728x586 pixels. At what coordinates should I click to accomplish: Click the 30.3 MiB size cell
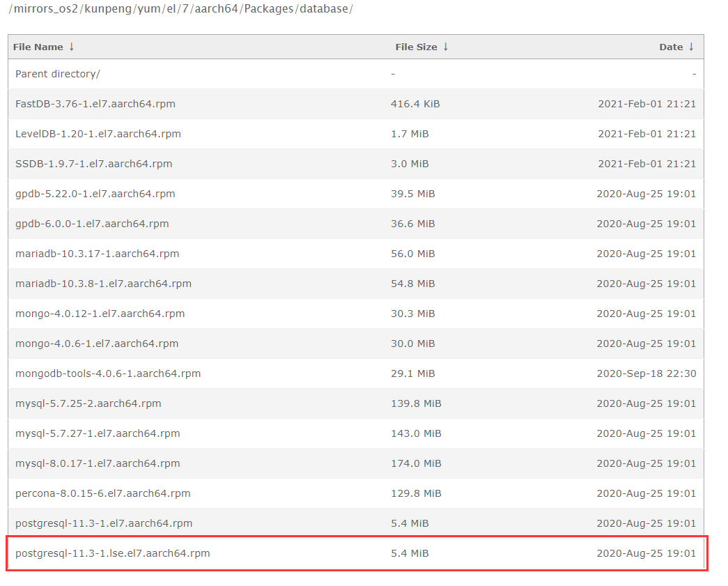(412, 314)
